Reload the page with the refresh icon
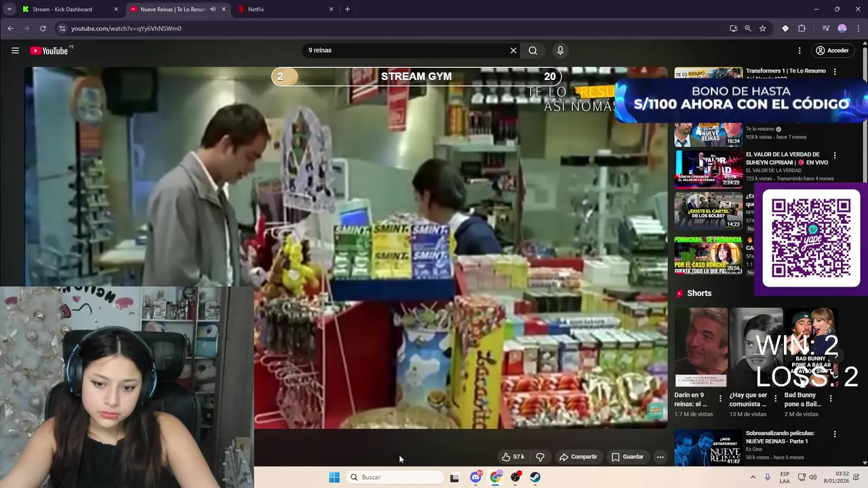The width and height of the screenshot is (868, 488). click(x=43, y=28)
